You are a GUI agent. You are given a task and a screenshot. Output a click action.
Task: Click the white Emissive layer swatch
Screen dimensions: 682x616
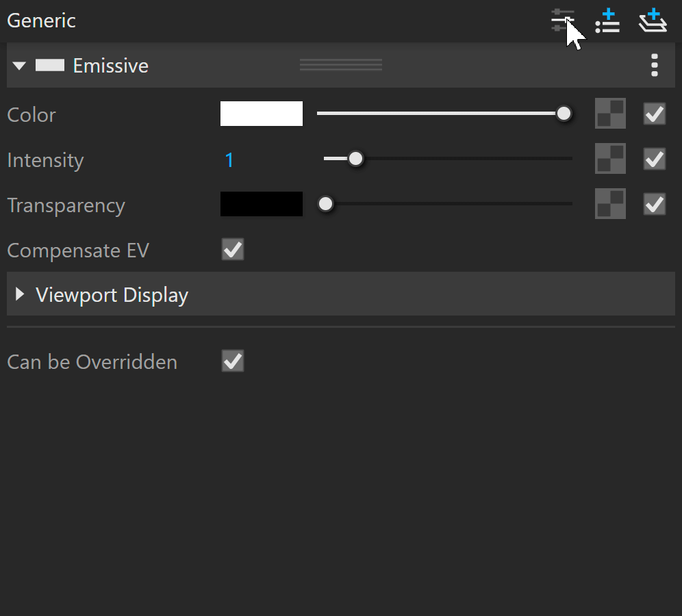(x=50, y=65)
